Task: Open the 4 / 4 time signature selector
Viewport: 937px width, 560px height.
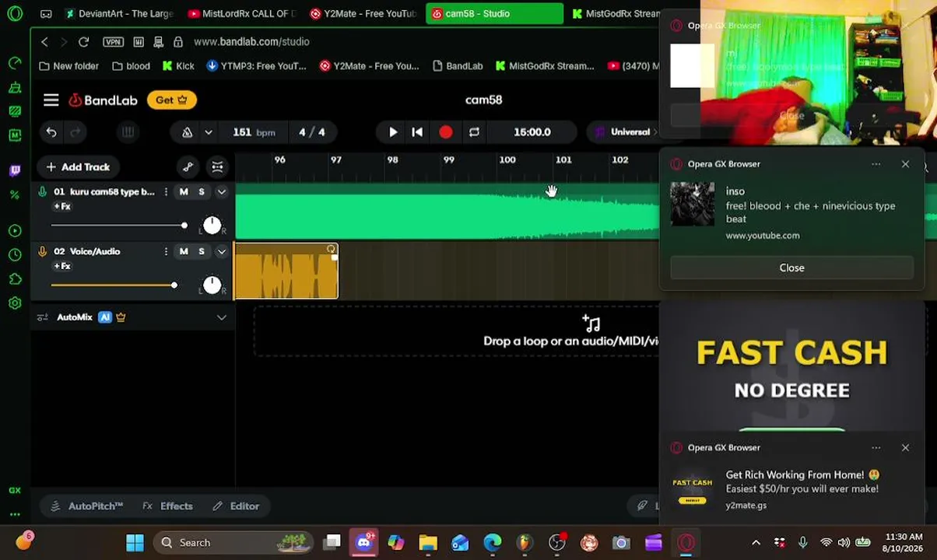Action: tap(312, 132)
